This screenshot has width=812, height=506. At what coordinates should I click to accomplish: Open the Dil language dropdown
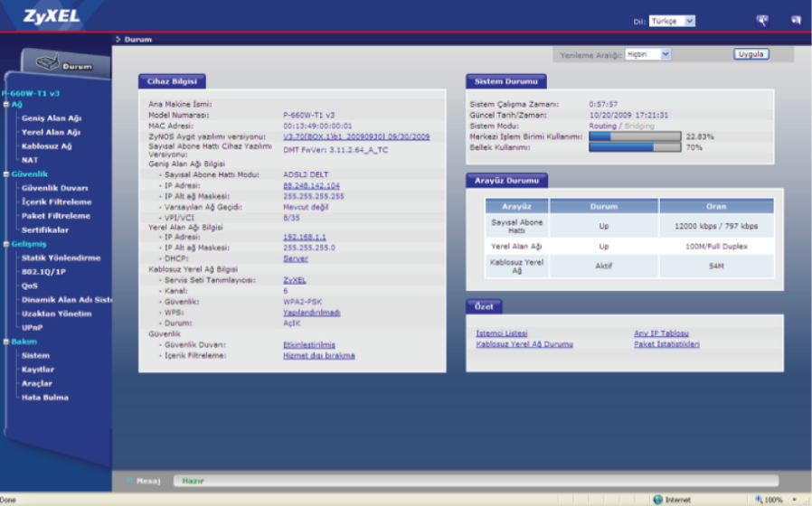(x=672, y=21)
